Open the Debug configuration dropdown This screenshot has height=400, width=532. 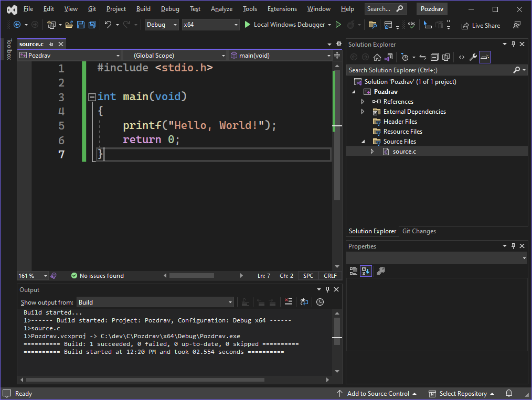click(162, 25)
